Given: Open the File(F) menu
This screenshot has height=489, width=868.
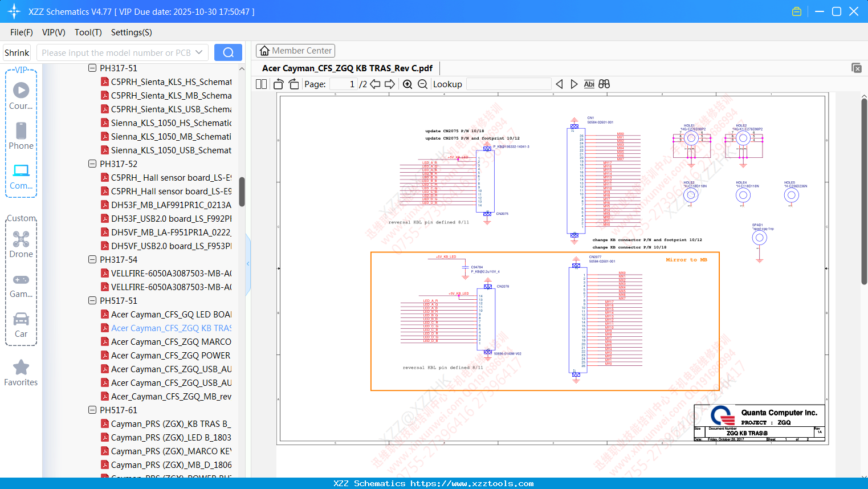Looking at the screenshot, I should 22,32.
